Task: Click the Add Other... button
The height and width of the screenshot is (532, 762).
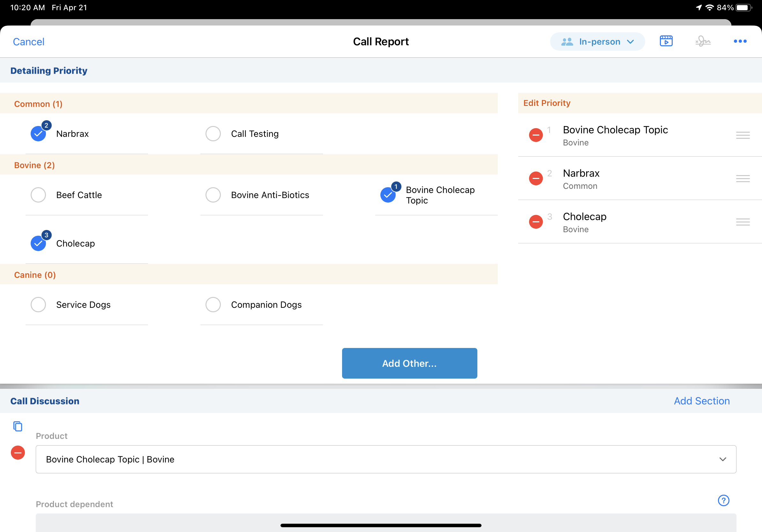Action: tap(409, 363)
